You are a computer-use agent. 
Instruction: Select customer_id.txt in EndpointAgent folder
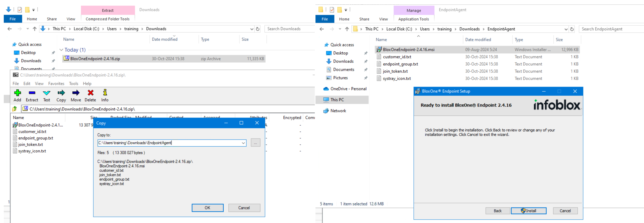click(477, 57)
